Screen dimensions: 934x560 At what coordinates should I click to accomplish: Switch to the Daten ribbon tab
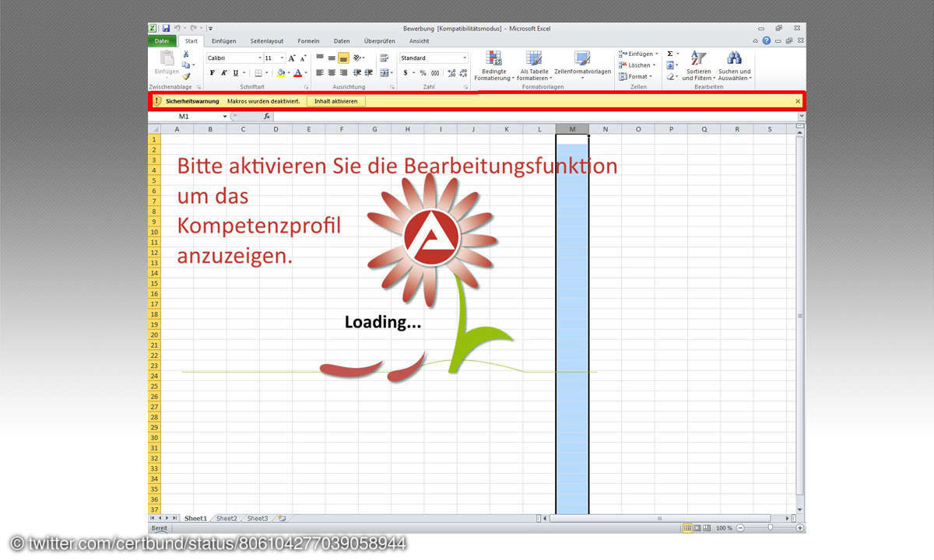(x=342, y=40)
